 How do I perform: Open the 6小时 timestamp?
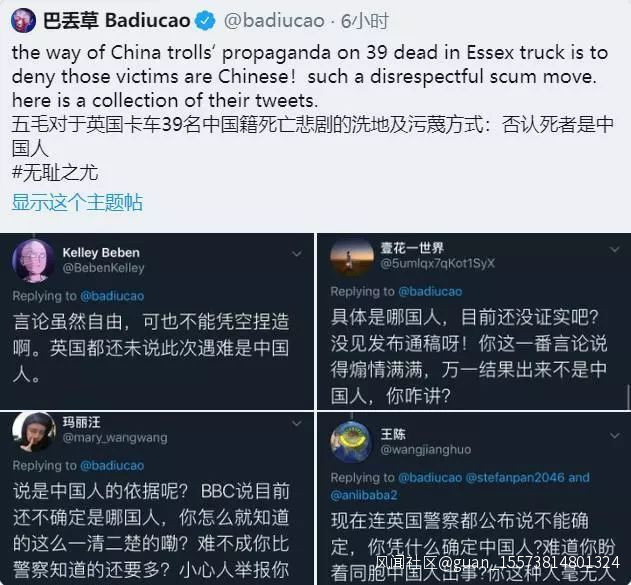click(x=365, y=21)
